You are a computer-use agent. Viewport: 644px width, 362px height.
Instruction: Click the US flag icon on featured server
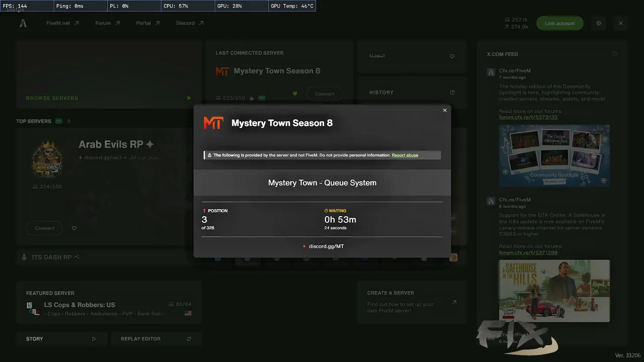188,313
